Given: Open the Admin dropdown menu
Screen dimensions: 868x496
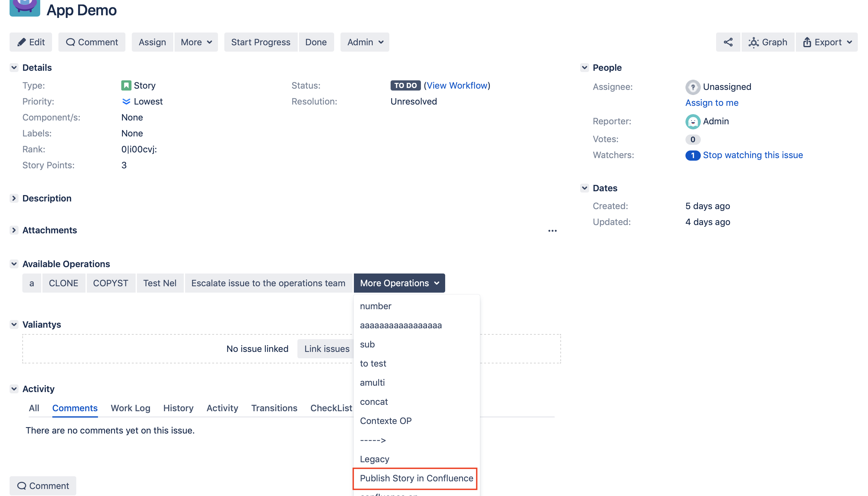Looking at the screenshot, I should click(x=364, y=42).
